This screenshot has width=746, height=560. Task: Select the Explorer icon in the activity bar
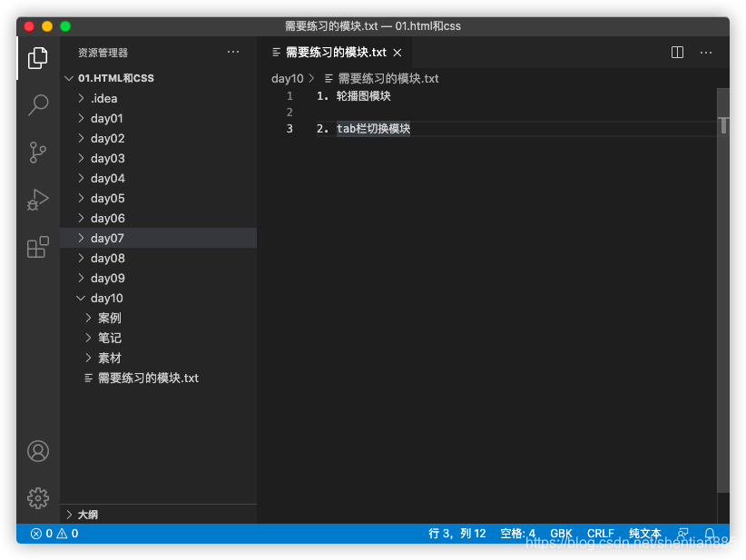click(37, 56)
